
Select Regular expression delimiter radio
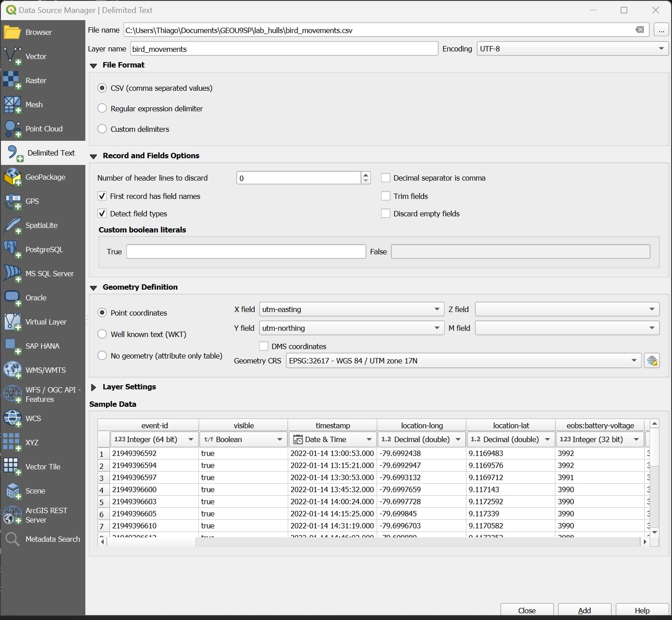pyautogui.click(x=102, y=108)
